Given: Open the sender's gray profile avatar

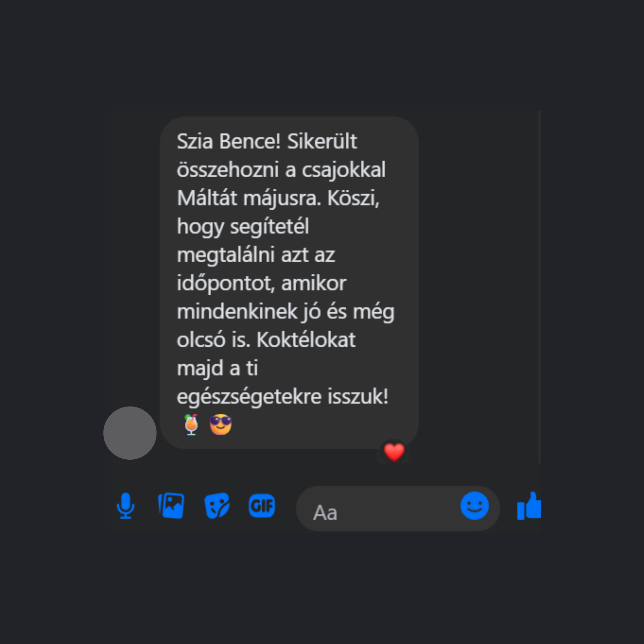Looking at the screenshot, I should [130, 433].
